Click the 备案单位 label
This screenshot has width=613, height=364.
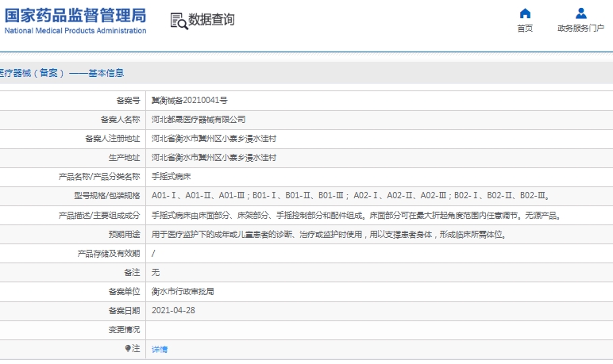pos(125,292)
